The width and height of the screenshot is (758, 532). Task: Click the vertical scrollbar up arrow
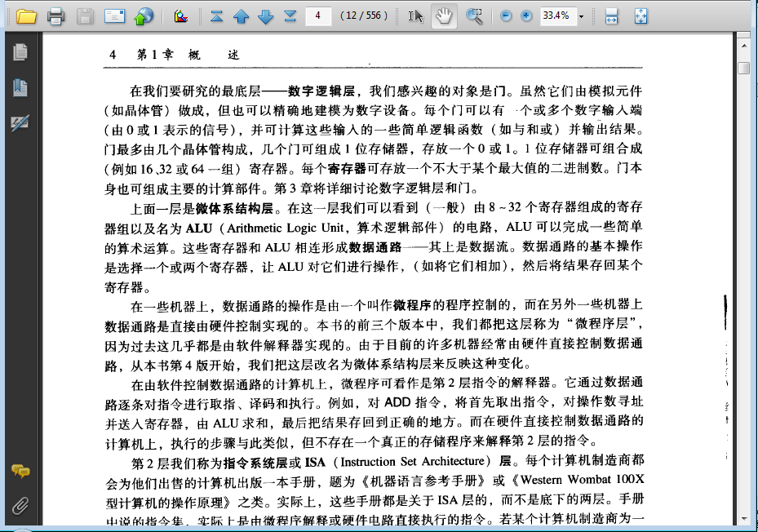pos(744,45)
